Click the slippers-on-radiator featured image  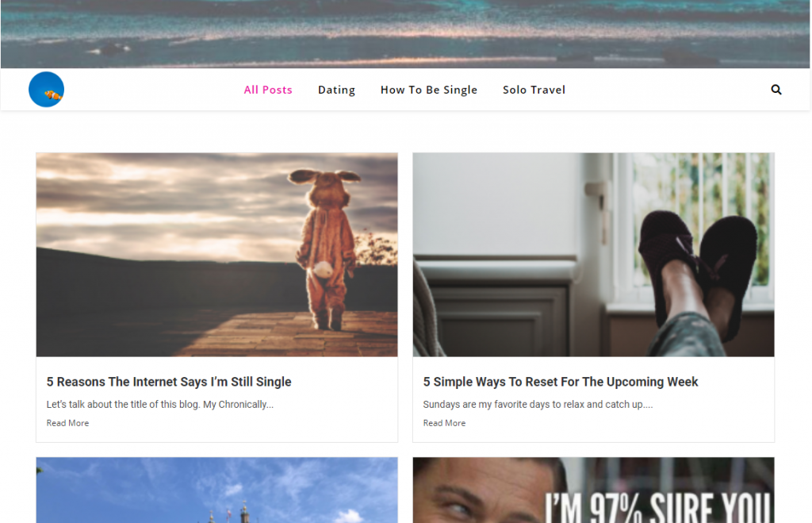[x=593, y=254]
